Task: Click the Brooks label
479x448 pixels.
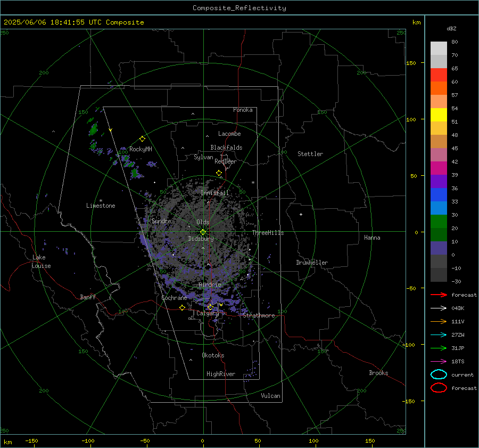Action: [378, 373]
